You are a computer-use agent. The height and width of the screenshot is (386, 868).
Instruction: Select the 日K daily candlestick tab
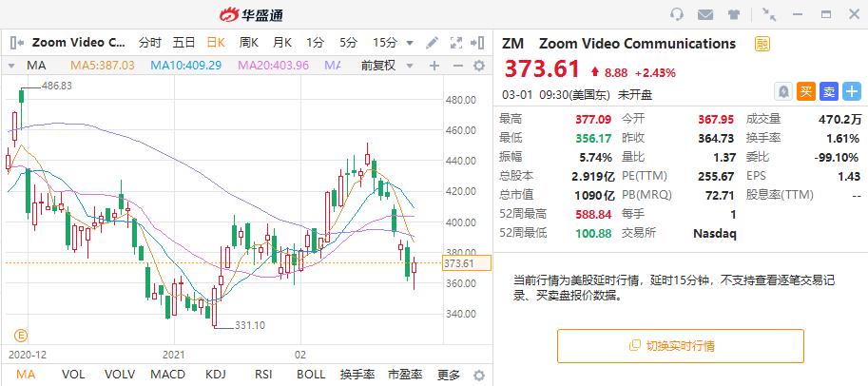tap(217, 43)
